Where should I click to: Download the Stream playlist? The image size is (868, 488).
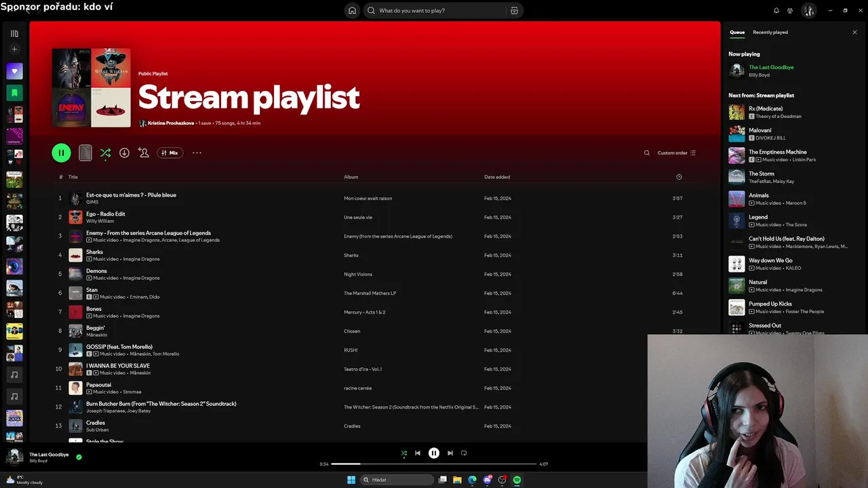(124, 153)
